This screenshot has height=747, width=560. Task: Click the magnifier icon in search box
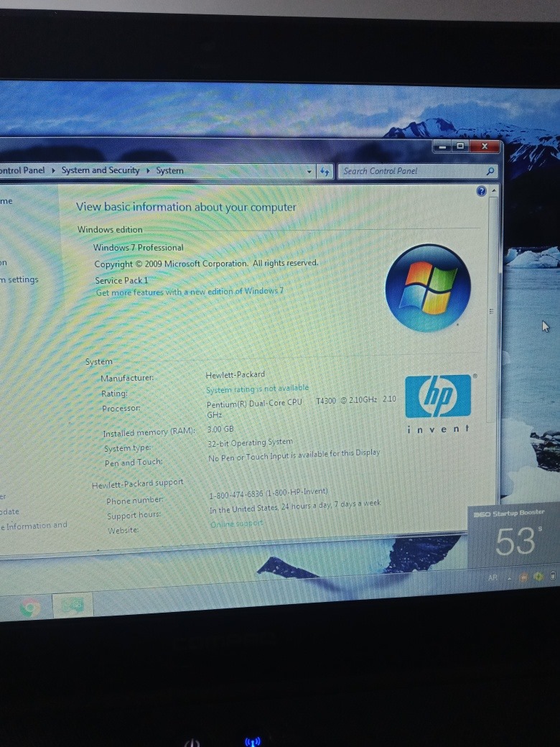click(x=490, y=171)
